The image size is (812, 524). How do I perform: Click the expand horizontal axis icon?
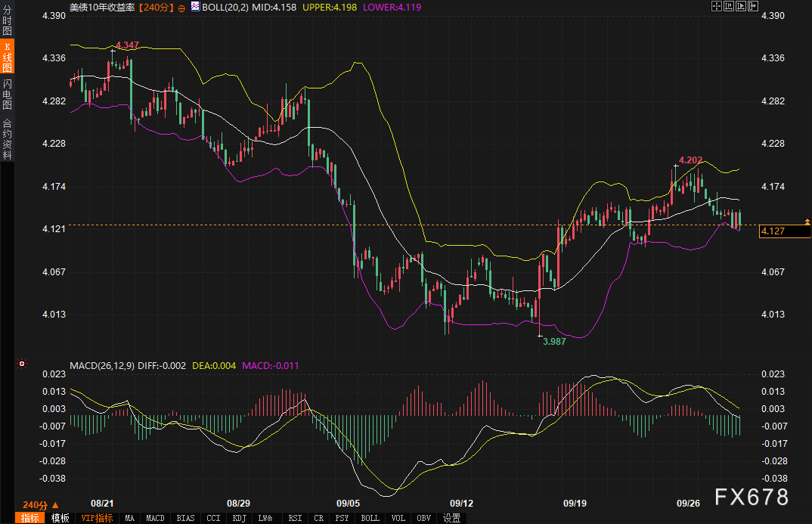coord(740,6)
